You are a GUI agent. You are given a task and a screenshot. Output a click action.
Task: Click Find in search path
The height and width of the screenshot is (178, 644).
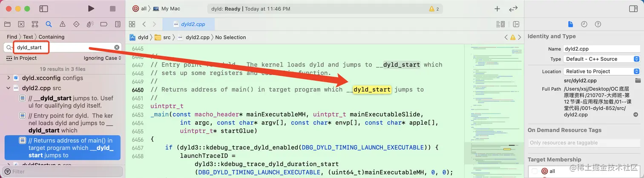coord(12,37)
